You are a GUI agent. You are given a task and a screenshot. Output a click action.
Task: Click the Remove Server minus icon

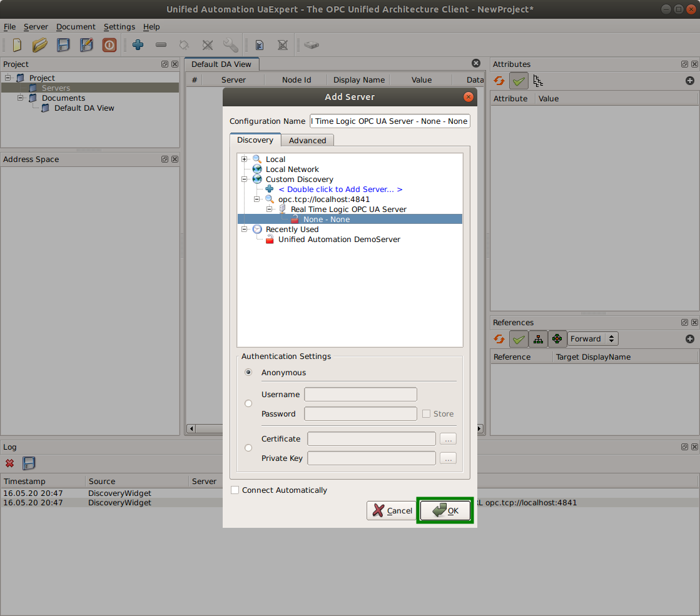(x=161, y=44)
